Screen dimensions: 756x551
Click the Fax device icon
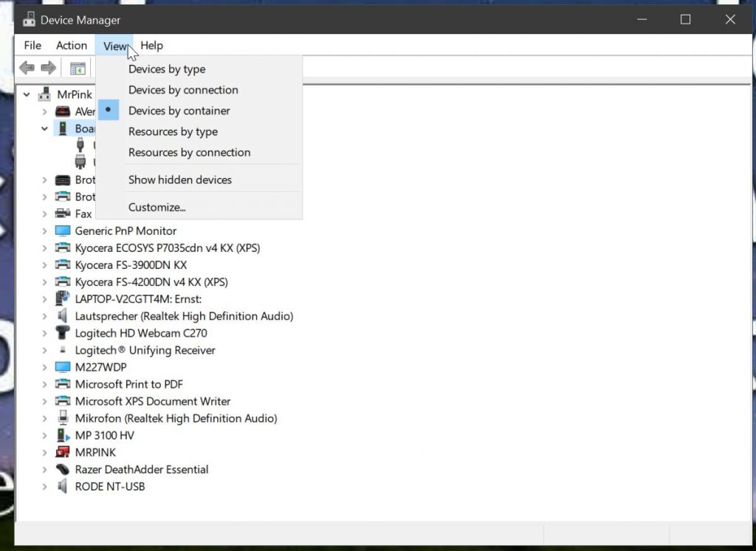[x=63, y=213]
